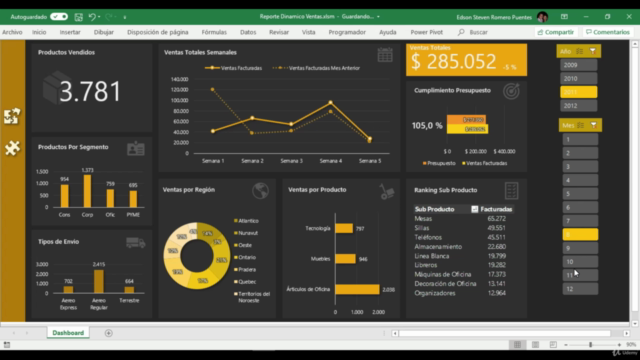Click the target icon in Cumplimiento Presupuesto
This screenshot has width=640, height=360.
click(x=511, y=91)
